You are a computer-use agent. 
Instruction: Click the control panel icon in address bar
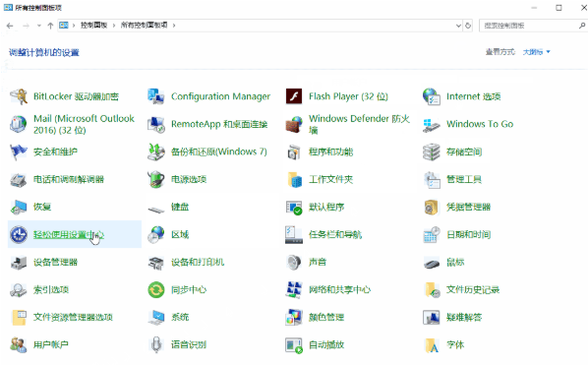pyautogui.click(x=64, y=26)
